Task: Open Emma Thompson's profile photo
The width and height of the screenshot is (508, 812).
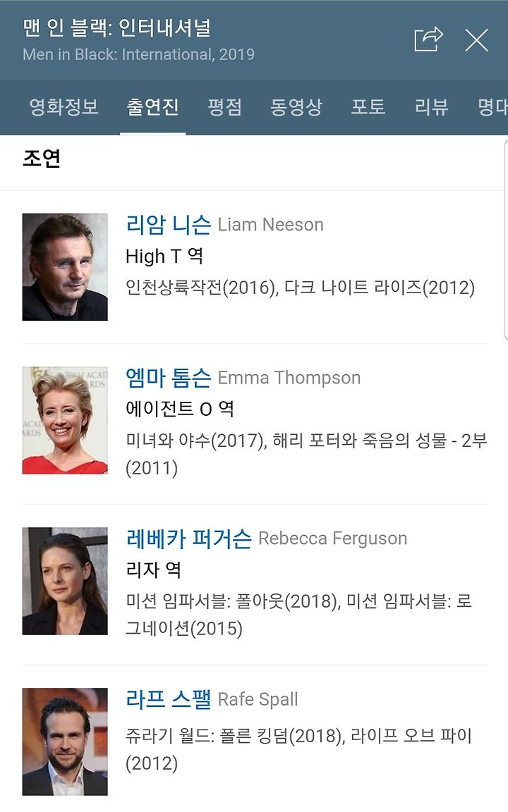Action: pos(65,420)
